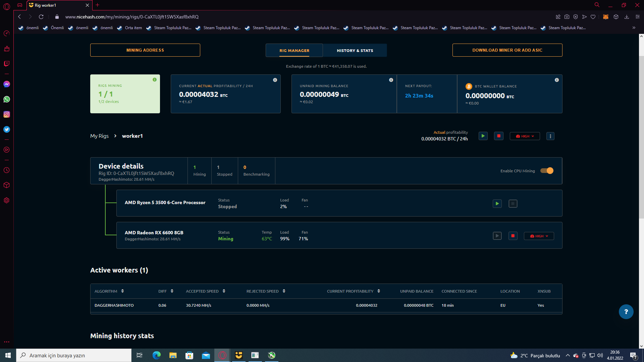Open Opera menu logo
644x362 pixels.
[7, 6]
